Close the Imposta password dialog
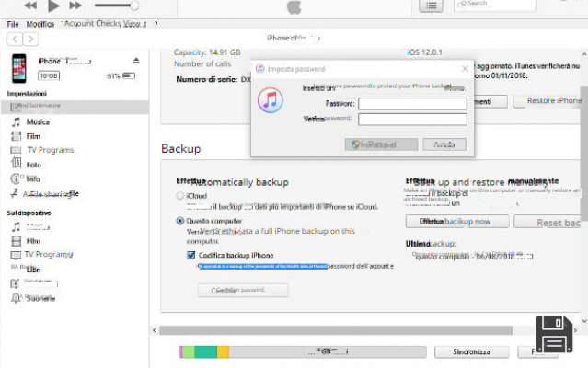The height and width of the screenshot is (368, 588). point(465,69)
